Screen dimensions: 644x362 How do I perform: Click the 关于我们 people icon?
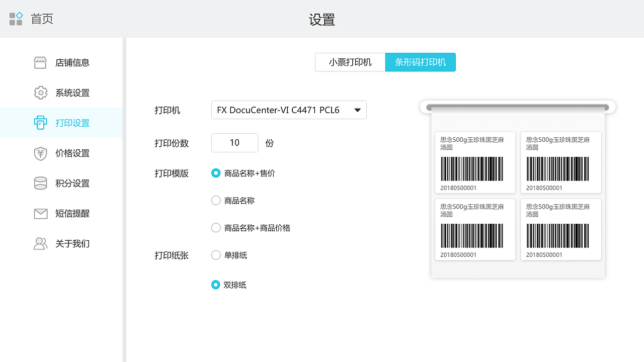40,243
